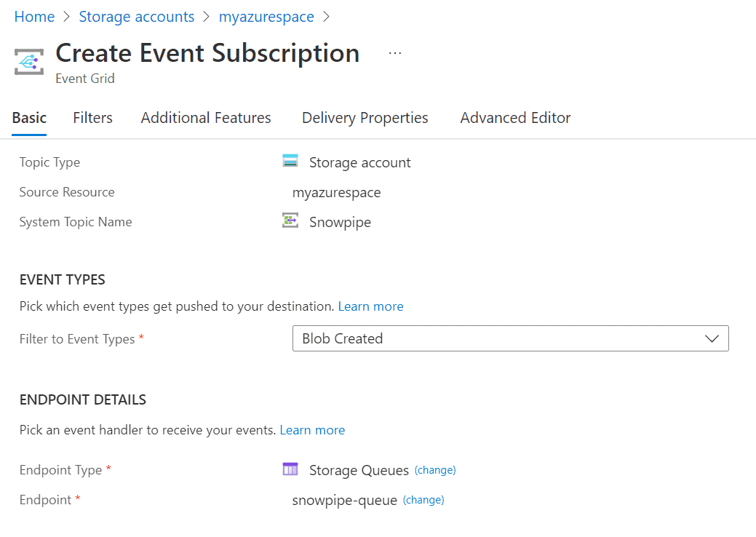Navigate to Home via breadcrumb
Screen dimensions: 756x537
tap(34, 16)
